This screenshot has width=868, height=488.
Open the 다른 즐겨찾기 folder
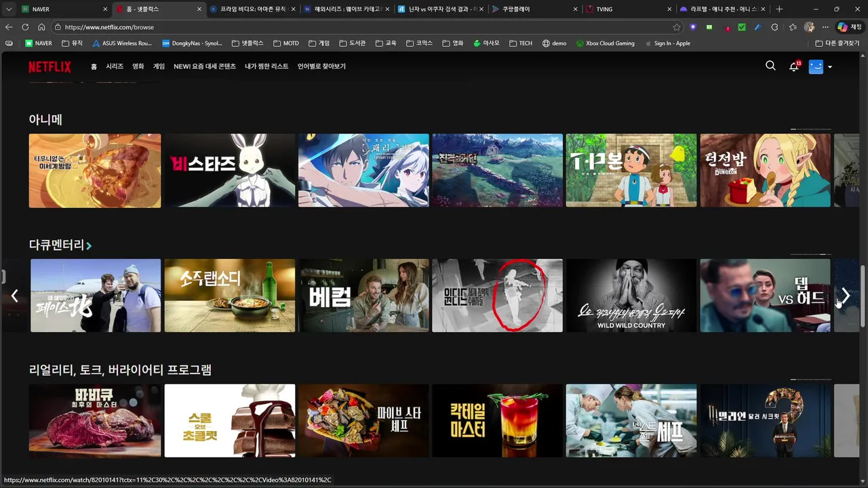[x=837, y=43]
